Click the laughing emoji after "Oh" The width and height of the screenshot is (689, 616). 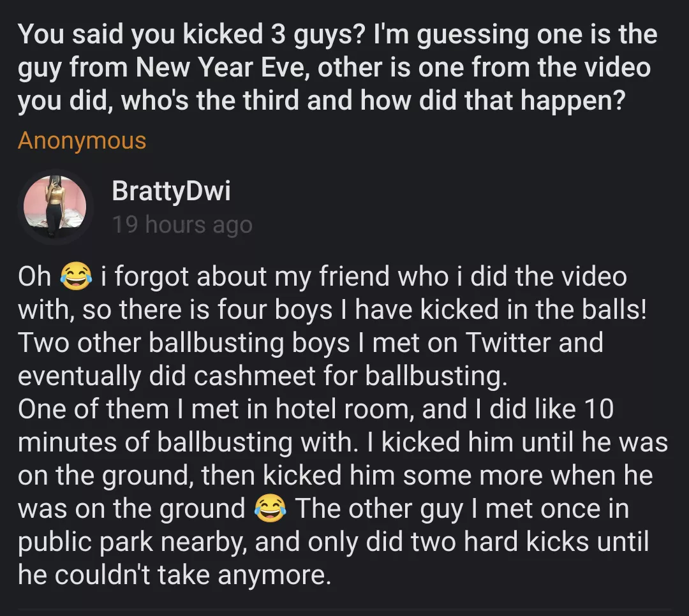[x=76, y=277]
